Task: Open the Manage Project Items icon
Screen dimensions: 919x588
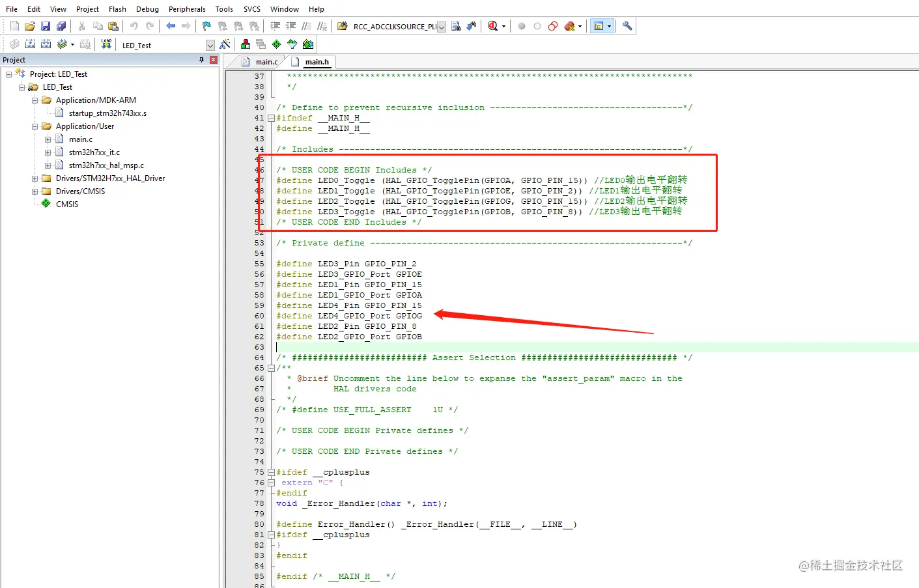Action: tap(246, 44)
